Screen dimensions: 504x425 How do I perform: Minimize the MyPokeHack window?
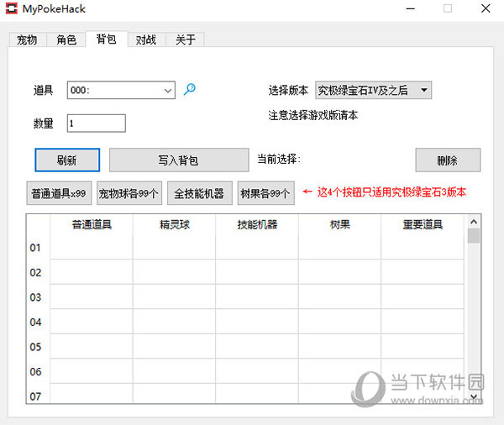pos(411,8)
